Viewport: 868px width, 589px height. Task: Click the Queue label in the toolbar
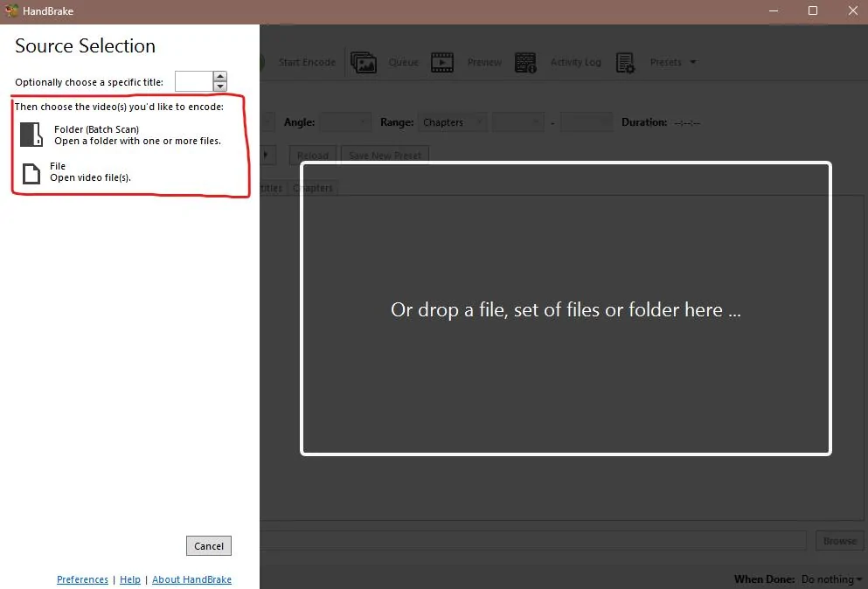404,62
